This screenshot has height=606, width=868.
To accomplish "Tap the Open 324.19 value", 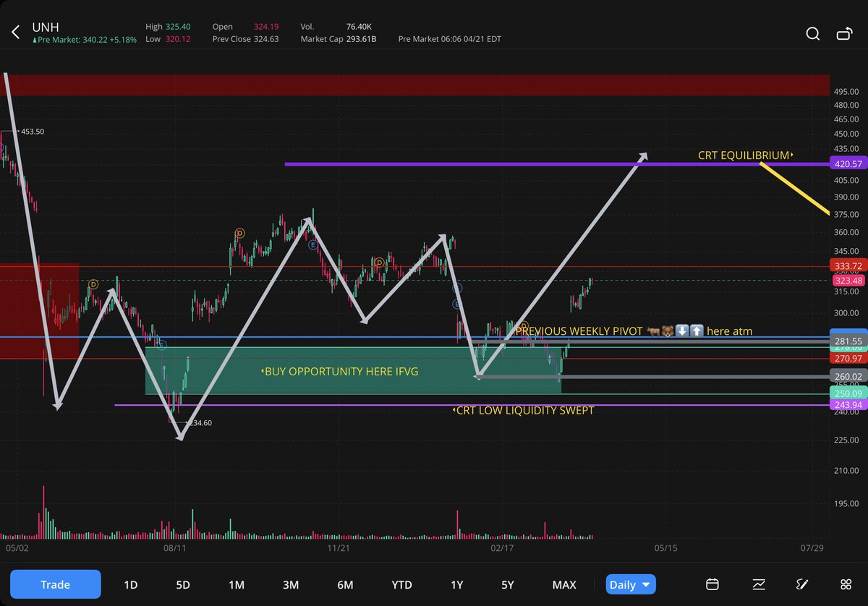I will point(267,27).
